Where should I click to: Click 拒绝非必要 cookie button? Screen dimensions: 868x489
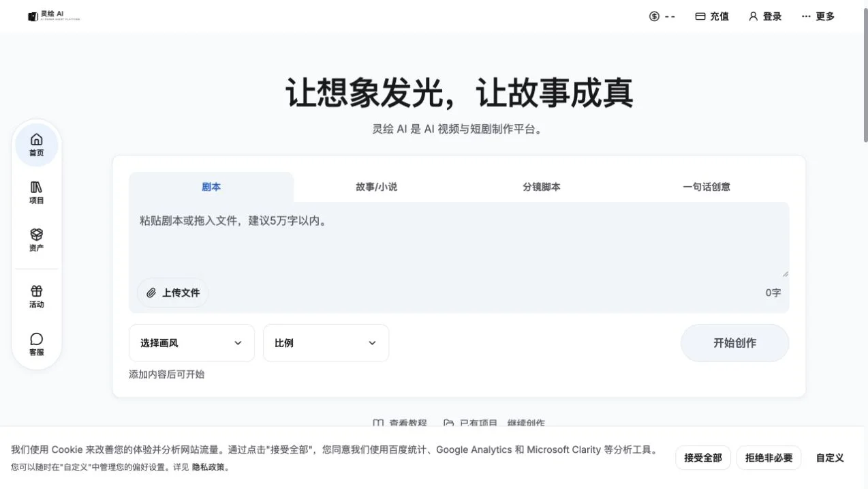click(769, 458)
